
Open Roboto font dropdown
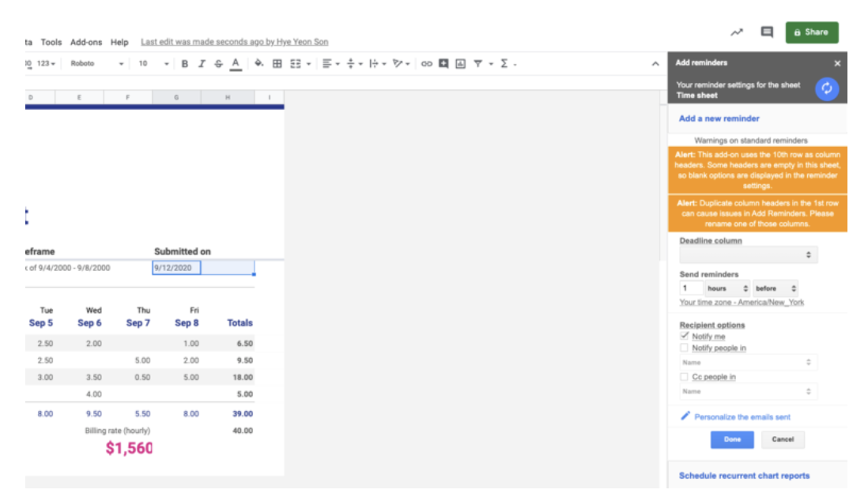coord(97,64)
